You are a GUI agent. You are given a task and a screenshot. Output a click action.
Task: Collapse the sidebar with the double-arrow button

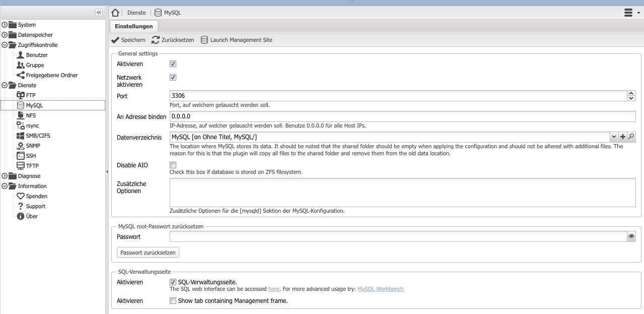(x=99, y=13)
